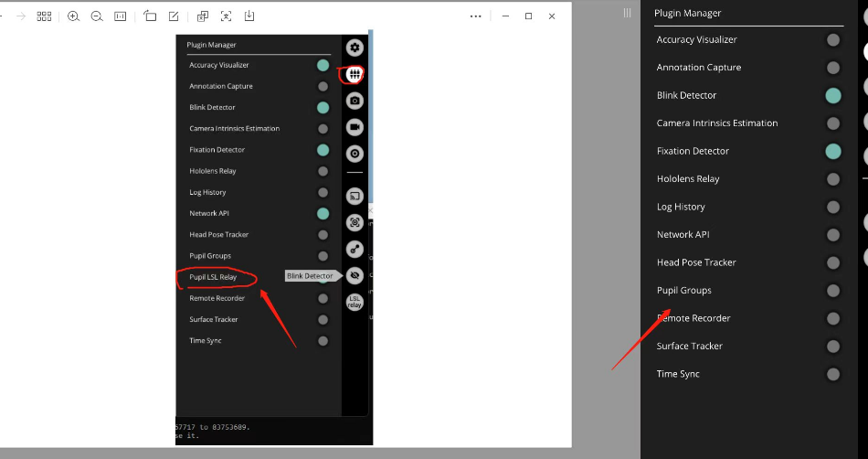Click 'Blink Detector' tooltip label in viewer picture
Viewport: 868px width, 459px height.
tap(310, 276)
